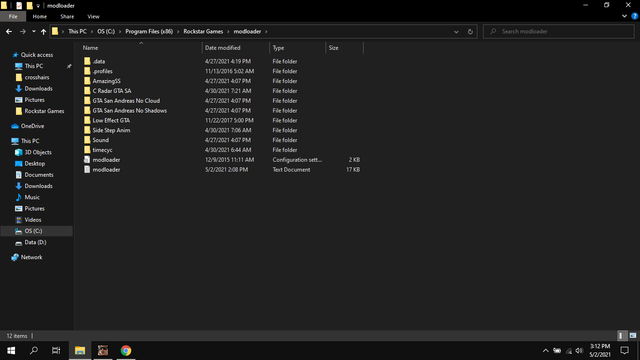Image resolution: width=640 pixels, height=360 pixels.
Task: Select the .profiles folder icon
Action: click(87, 71)
